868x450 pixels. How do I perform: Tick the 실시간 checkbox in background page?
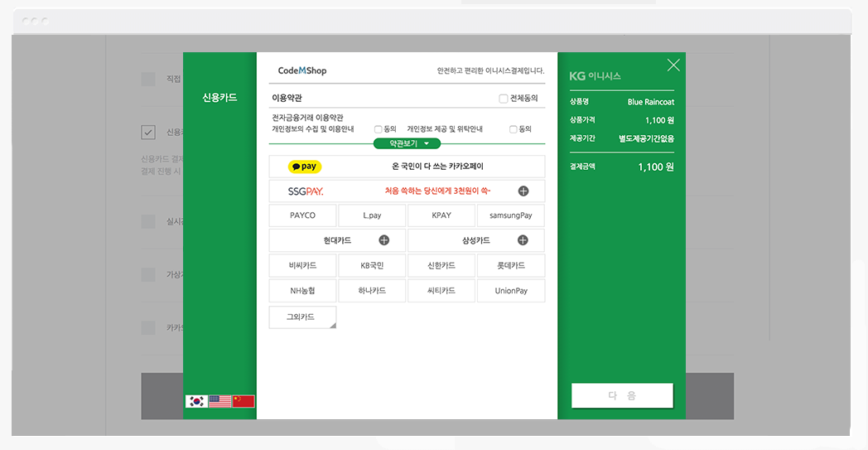147,221
